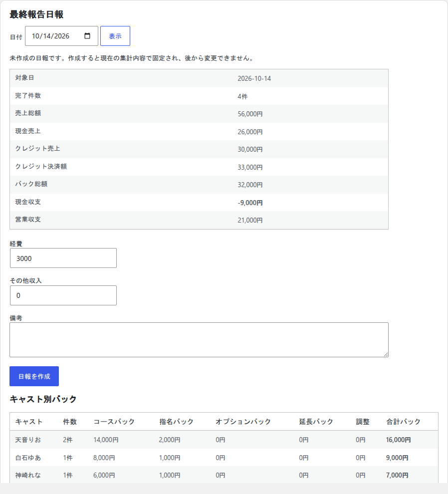Click the 表示 button
The width and height of the screenshot is (448, 494).
pyautogui.click(x=115, y=36)
